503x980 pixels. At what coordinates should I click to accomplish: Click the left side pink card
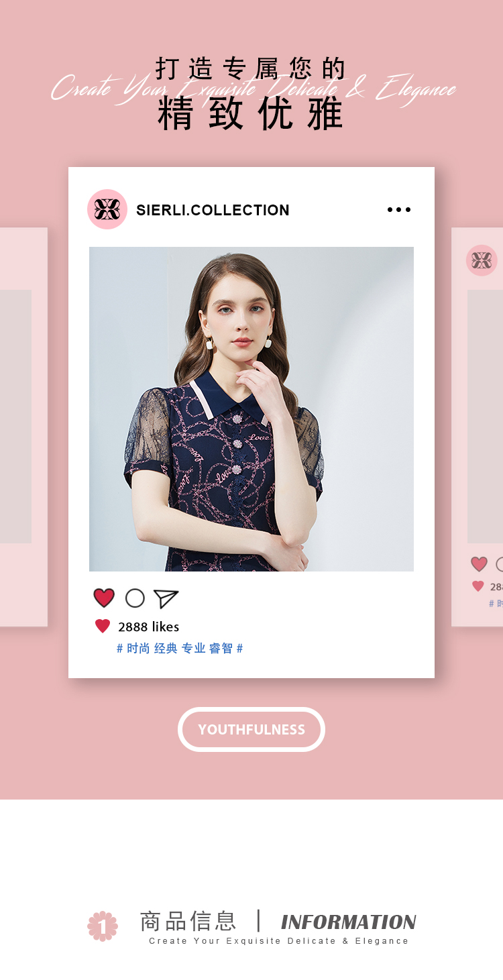click(x=23, y=427)
